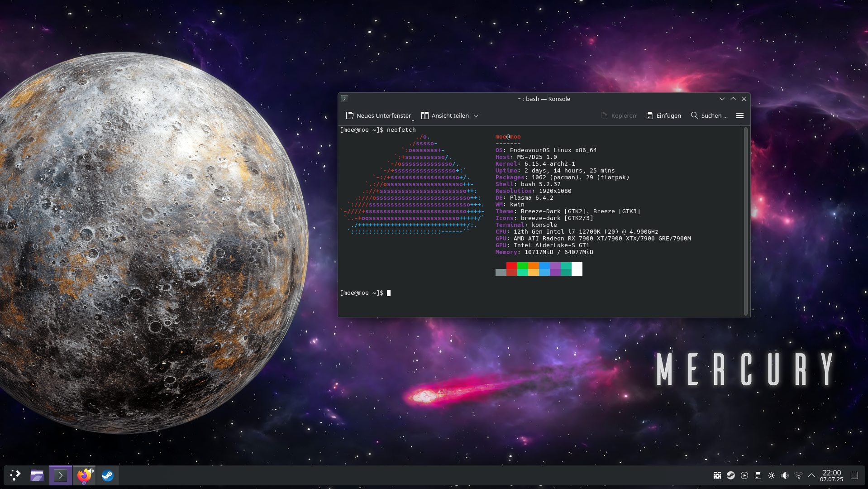Click the 'Icons: breeze-dark' line
Viewport: 868px width, 489px height.
544,218
